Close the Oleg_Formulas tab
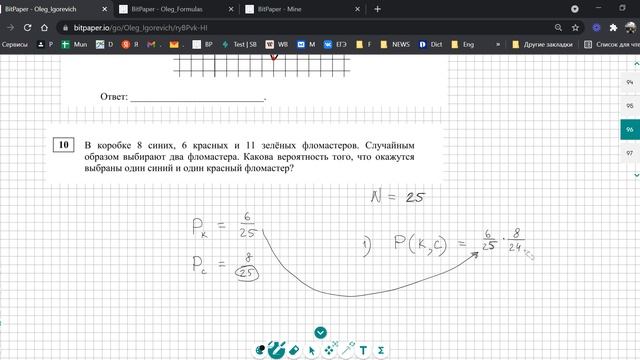The width and height of the screenshot is (640, 360). [x=231, y=9]
